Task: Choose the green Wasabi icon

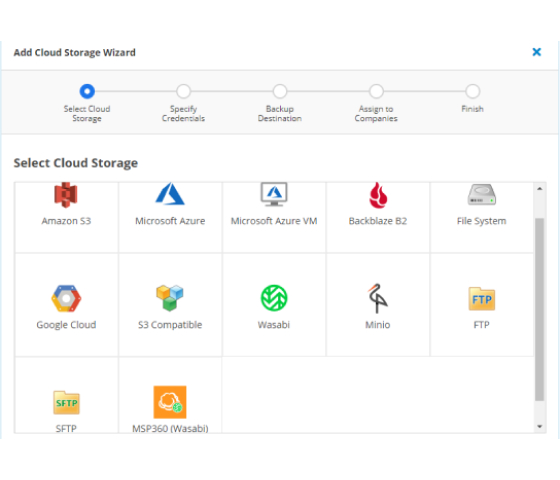Action: [274, 298]
